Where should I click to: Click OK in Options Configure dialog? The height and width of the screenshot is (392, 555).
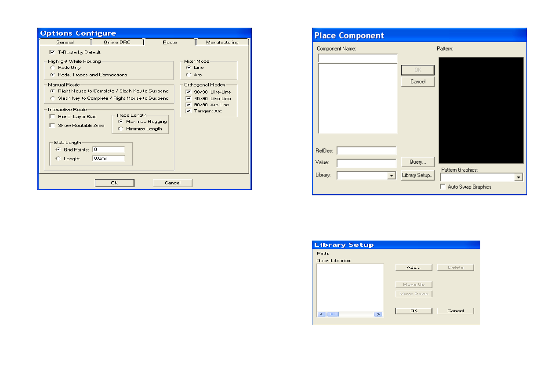tap(115, 183)
